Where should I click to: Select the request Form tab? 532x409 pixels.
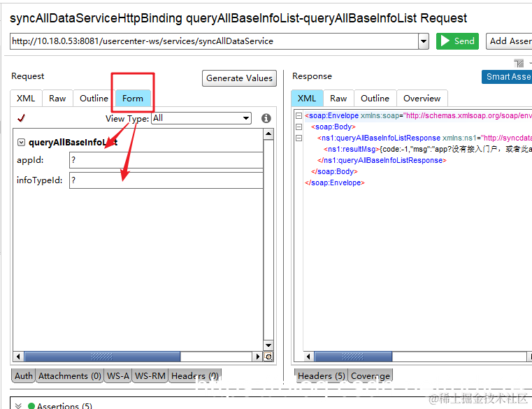pos(133,99)
